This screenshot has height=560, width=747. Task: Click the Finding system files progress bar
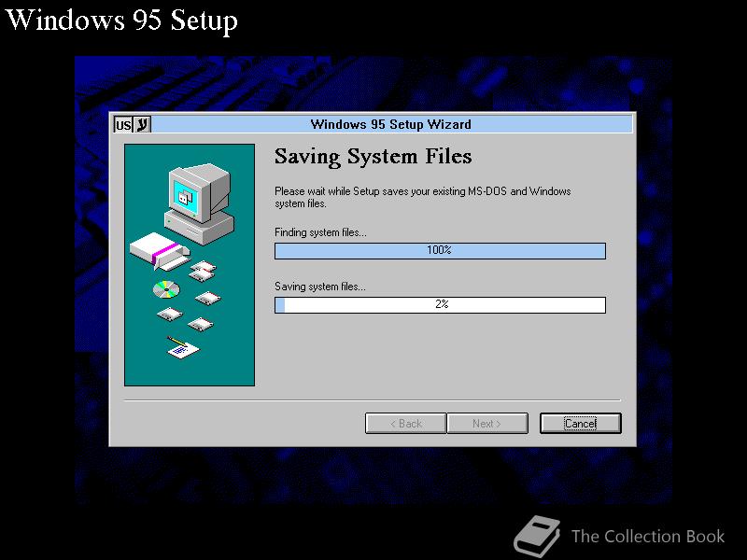click(x=440, y=251)
